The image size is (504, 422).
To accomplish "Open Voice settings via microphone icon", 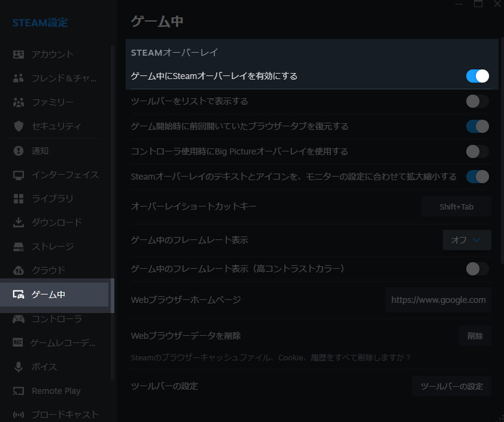I will [x=19, y=366].
